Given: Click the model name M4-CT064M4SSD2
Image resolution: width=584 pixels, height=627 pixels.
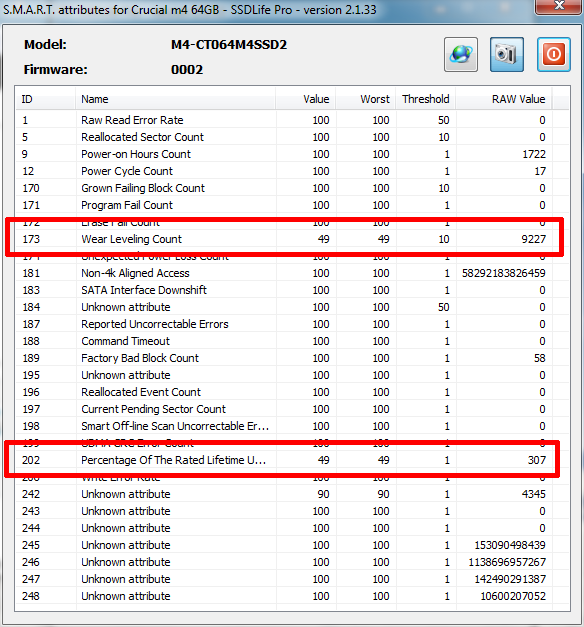Looking at the screenshot, I should coord(229,44).
